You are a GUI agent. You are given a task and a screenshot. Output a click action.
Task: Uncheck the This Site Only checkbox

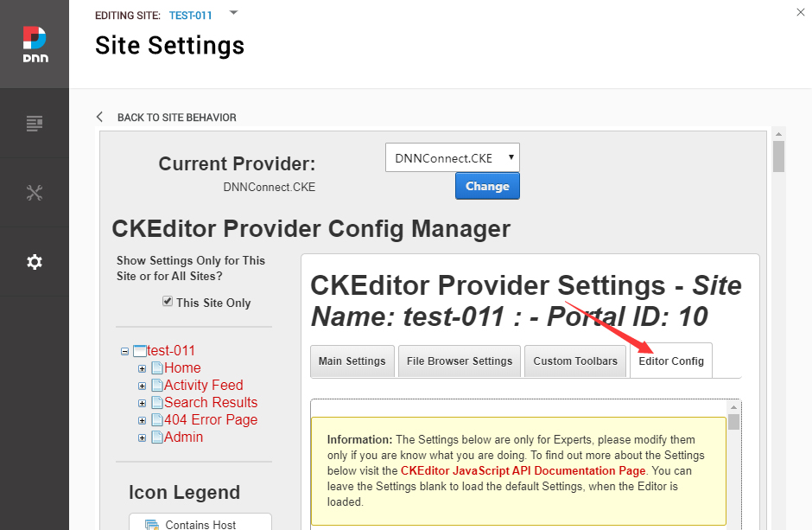(x=168, y=302)
